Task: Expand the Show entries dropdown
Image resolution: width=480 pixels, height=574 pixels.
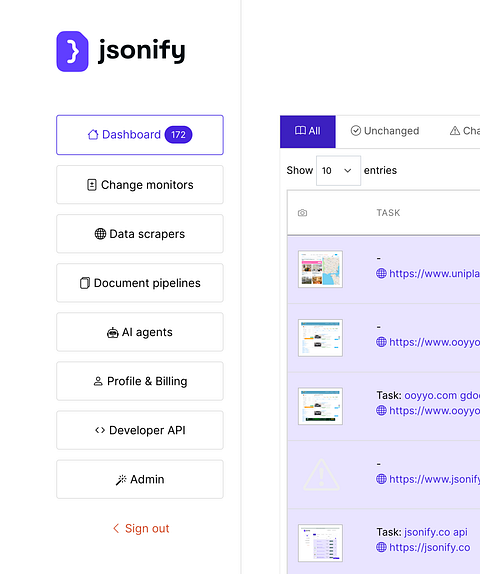Action: [338, 171]
